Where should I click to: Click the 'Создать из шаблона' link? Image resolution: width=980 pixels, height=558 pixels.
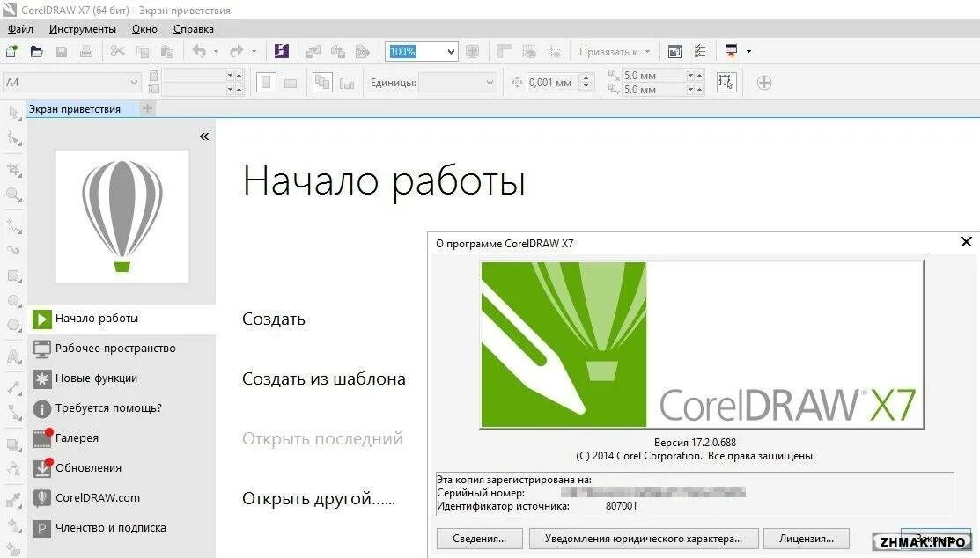pyautogui.click(x=323, y=378)
